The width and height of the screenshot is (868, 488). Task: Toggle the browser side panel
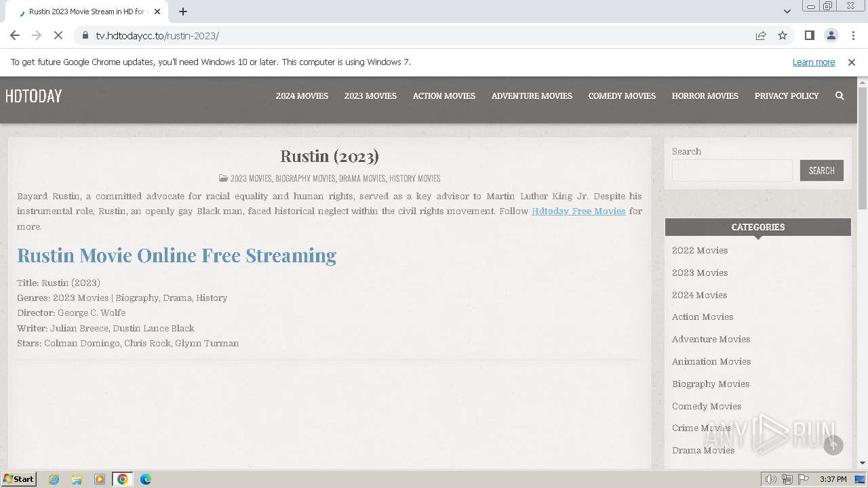[809, 35]
